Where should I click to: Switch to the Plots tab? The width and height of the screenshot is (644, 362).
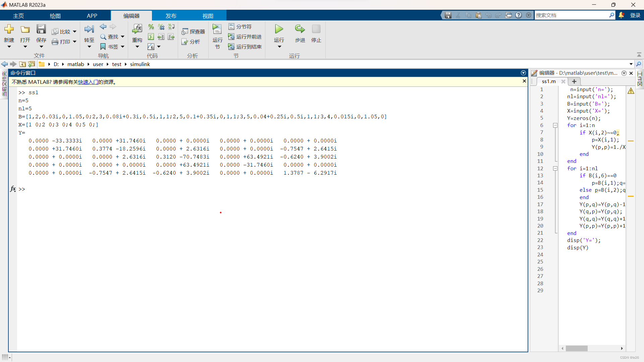(55, 16)
